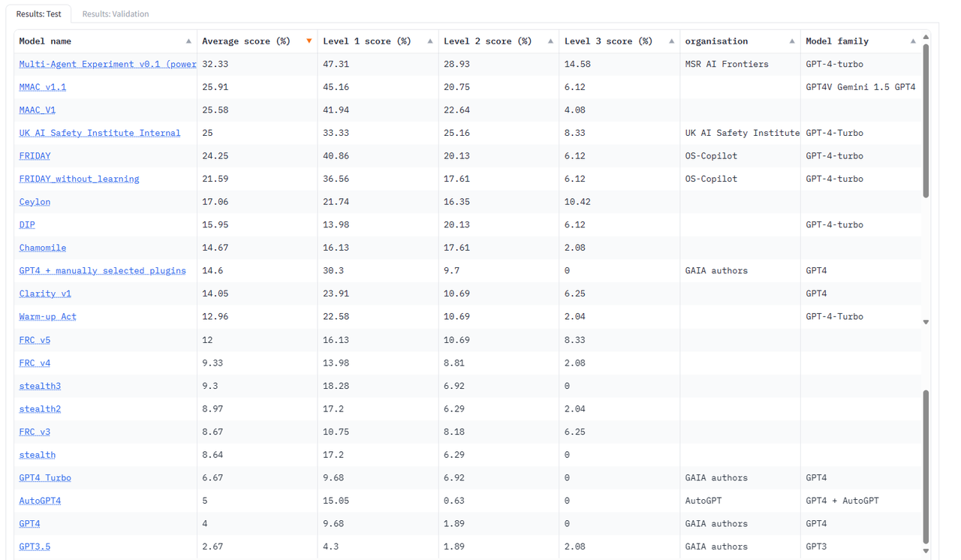Click the FRIDAY model link

point(35,156)
